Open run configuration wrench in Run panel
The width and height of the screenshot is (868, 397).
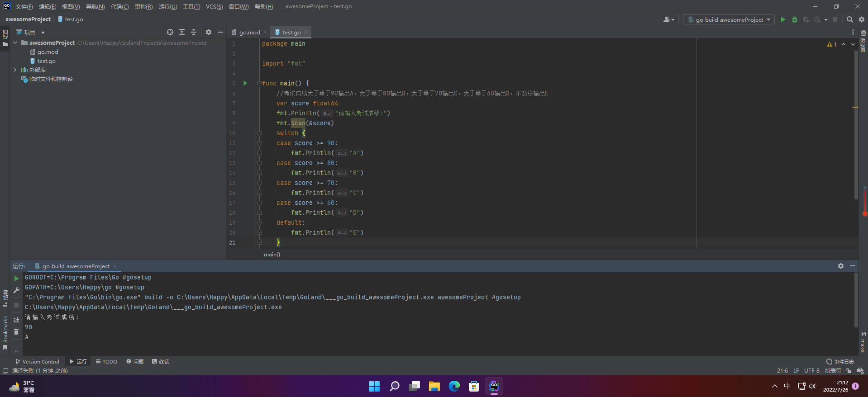coord(16,290)
